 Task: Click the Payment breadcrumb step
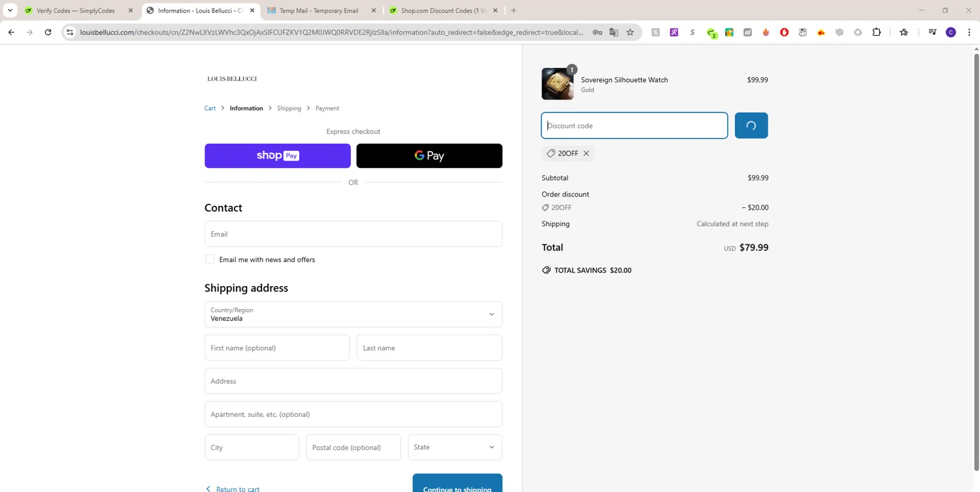pyautogui.click(x=327, y=108)
